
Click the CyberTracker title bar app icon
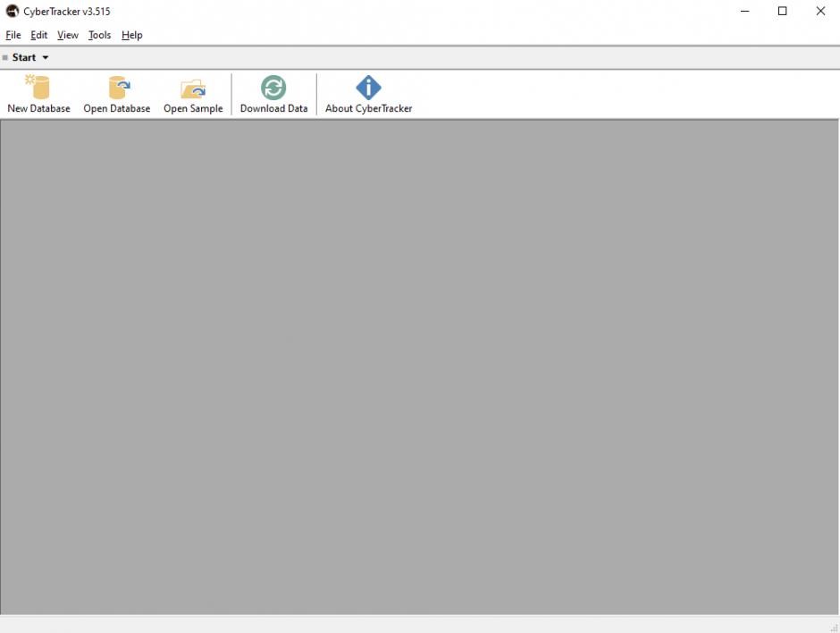(x=12, y=11)
